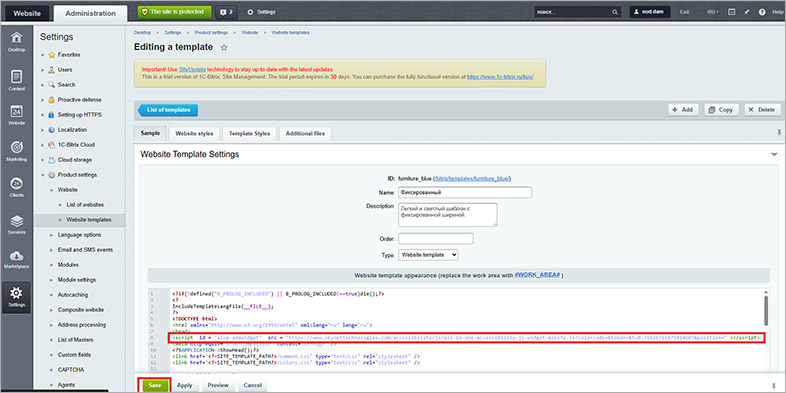
Task: Click the 1C-Bitrix Cloud icon
Action: tap(52, 145)
